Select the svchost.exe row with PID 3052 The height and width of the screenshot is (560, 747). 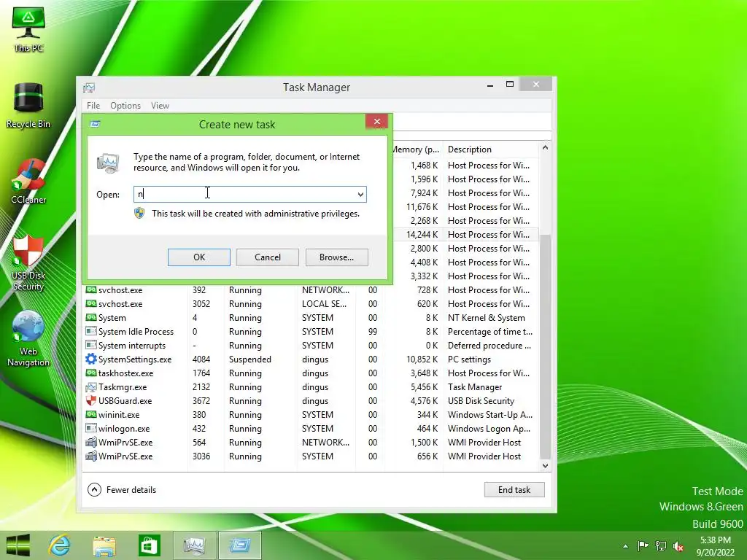[x=312, y=304]
